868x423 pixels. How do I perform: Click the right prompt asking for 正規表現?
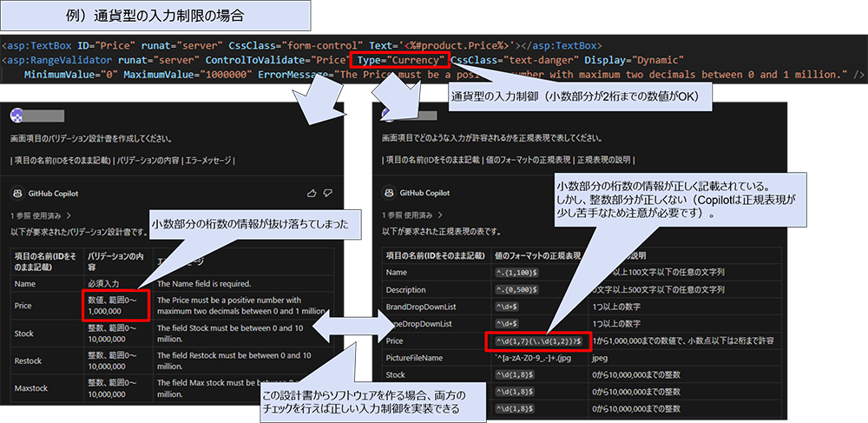492,138
